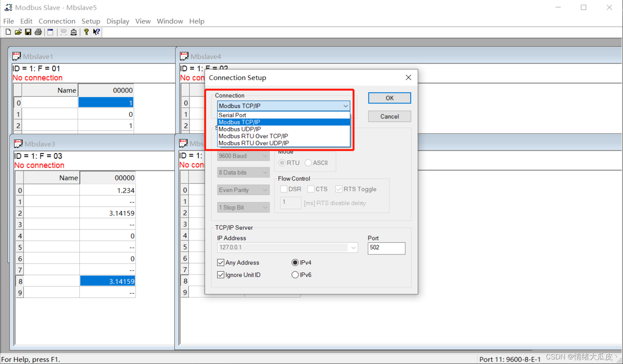Image resolution: width=623 pixels, height=364 pixels.
Task: Cancel the Connection Setup dialog
Action: click(x=389, y=116)
